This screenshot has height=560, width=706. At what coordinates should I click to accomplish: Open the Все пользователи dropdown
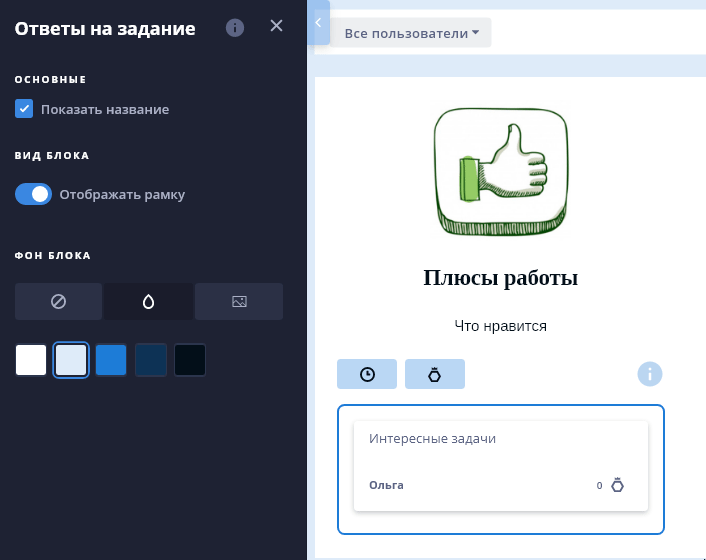click(x=411, y=33)
